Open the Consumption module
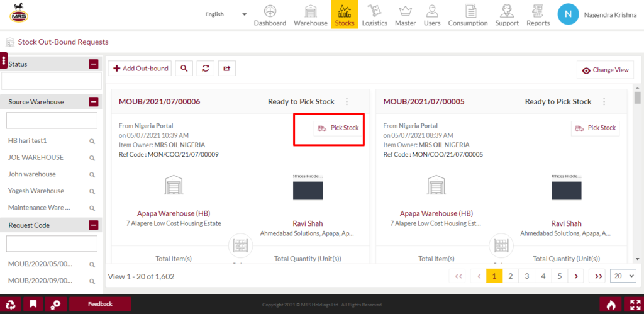This screenshot has width=644, height=314. point(468,15)
